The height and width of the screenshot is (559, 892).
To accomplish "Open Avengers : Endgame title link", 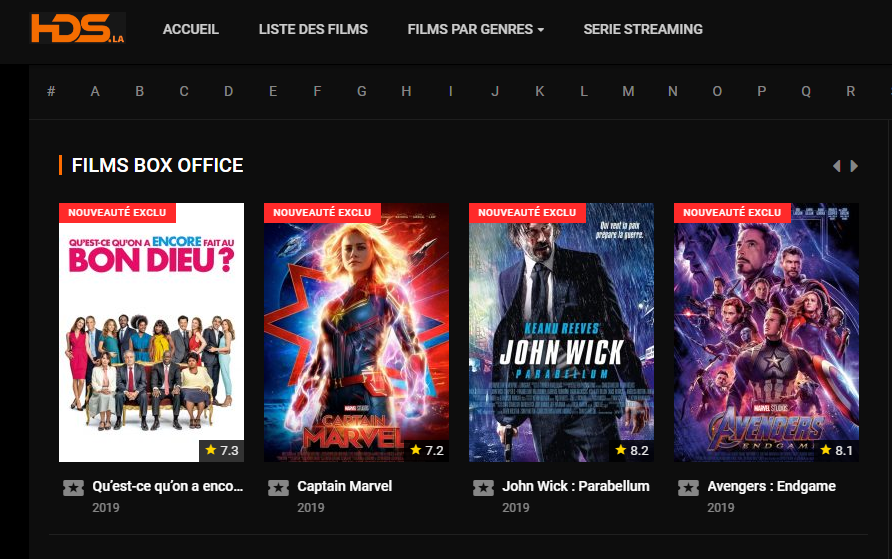I will [771, 486].
